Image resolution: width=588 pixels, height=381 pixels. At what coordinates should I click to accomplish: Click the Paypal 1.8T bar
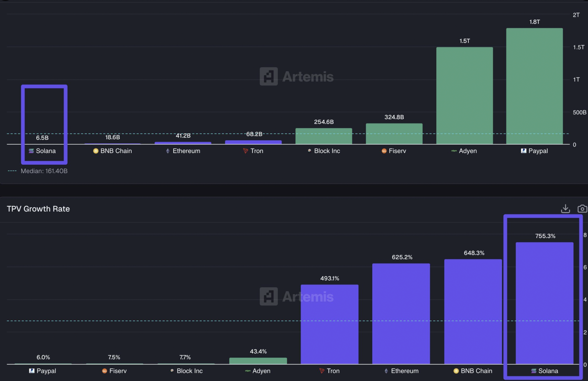pos(534,86)
